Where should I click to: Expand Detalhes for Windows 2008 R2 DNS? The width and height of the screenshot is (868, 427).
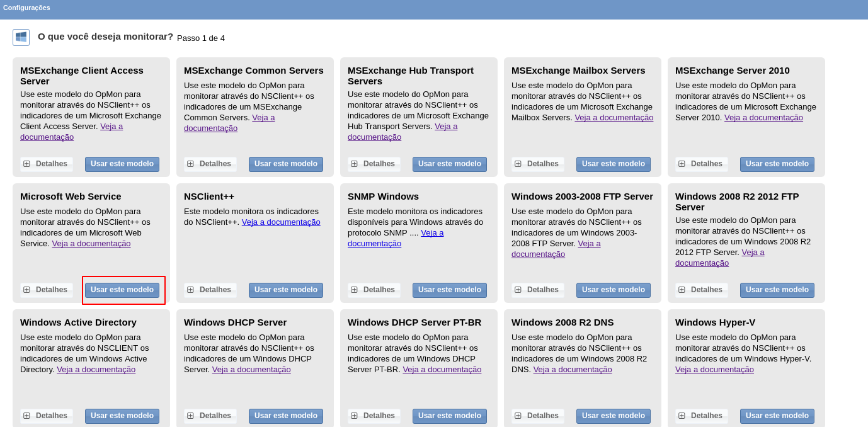point(537,416)
